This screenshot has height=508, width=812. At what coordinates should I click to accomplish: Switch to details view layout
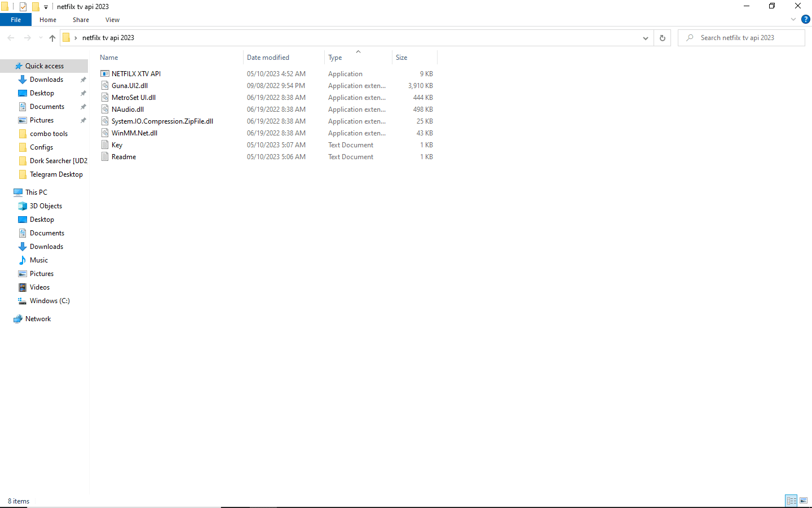click(791, 501)
